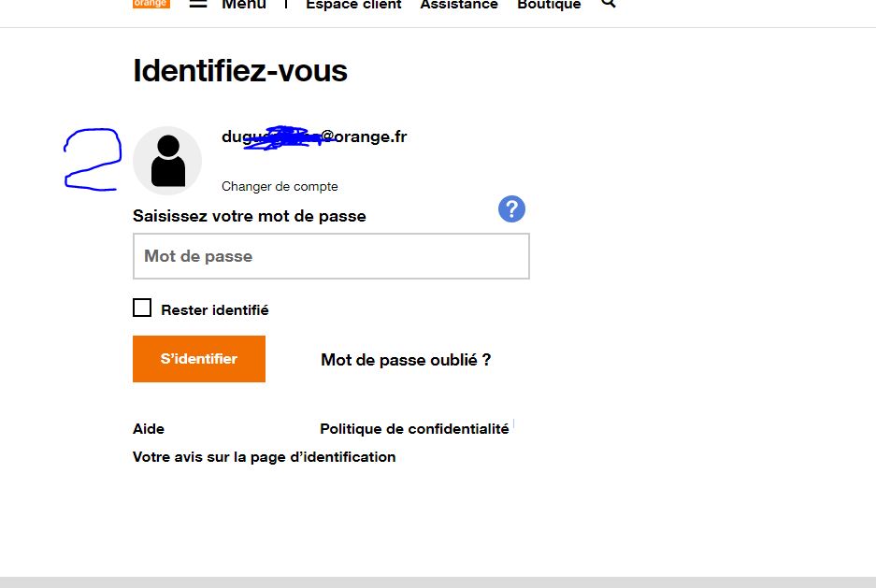Screen dimensions: 876x588
Task: Click Mot de passe oublié link
Action: [x=406, y=360]
